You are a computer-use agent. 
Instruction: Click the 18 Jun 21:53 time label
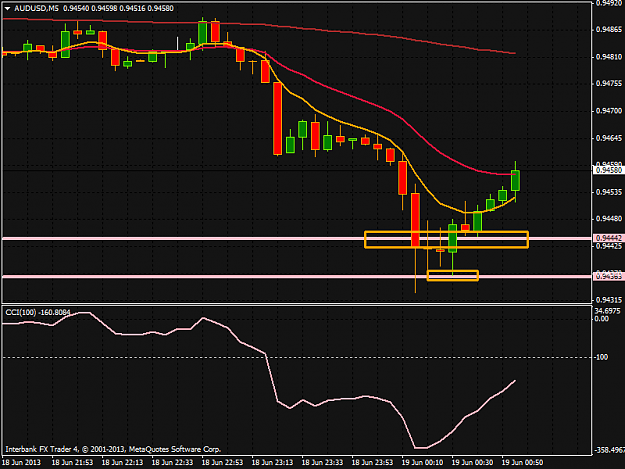(x=72, y=462)
